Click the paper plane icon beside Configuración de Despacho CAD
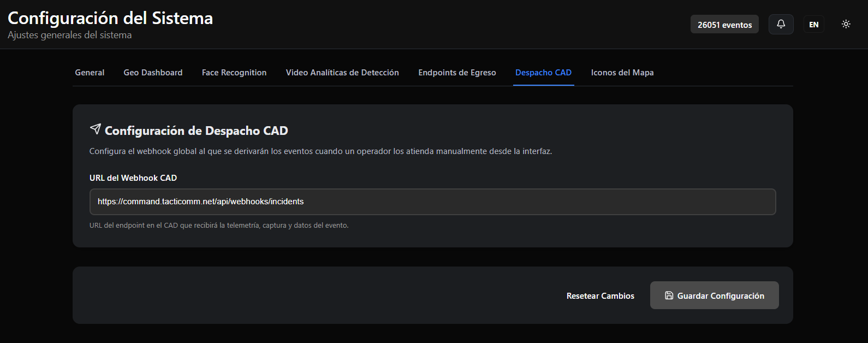Screen dimensions: 868x343 point(96,129)
